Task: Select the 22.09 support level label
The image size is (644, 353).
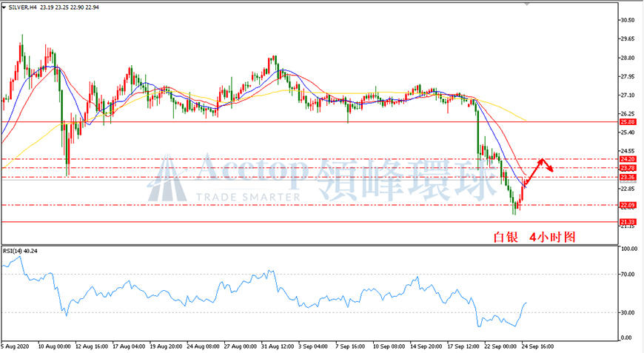Action: 628,205
